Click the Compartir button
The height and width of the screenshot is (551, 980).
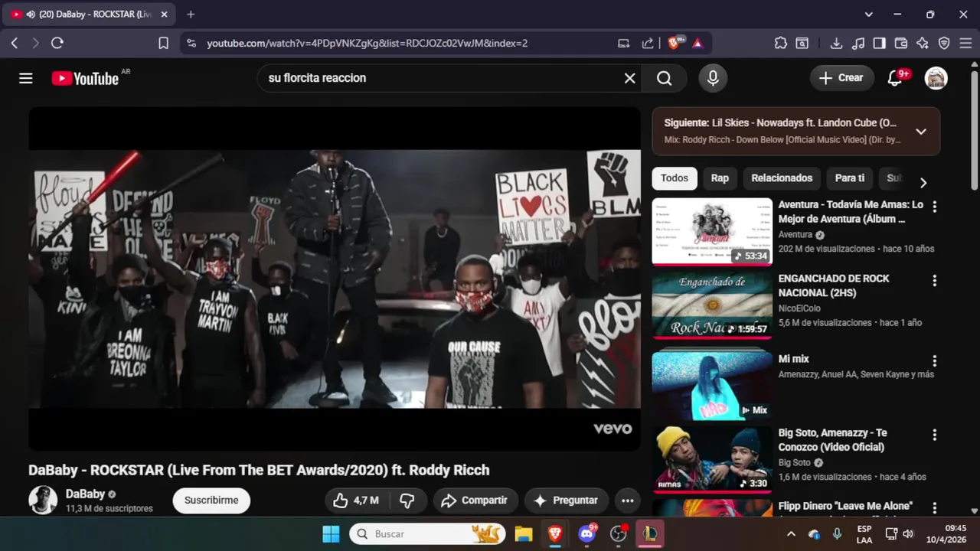[x=475, y=500]
